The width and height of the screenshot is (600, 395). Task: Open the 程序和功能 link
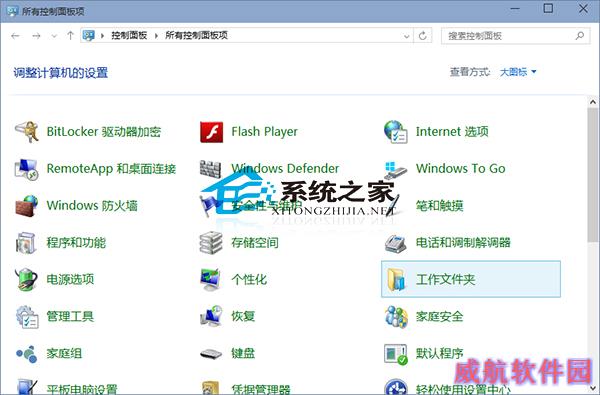pos(76,242)
